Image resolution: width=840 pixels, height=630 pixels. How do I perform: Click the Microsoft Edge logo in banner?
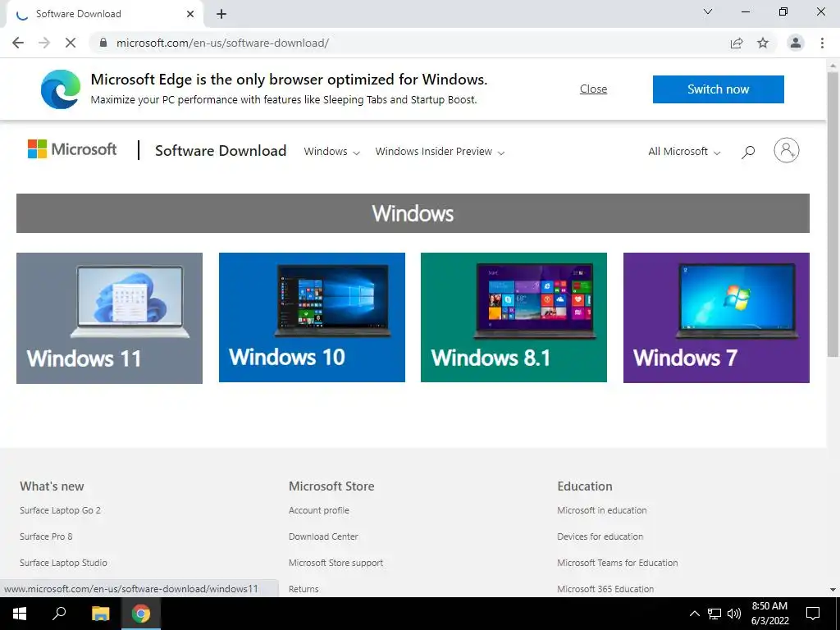tap(61, 89)
